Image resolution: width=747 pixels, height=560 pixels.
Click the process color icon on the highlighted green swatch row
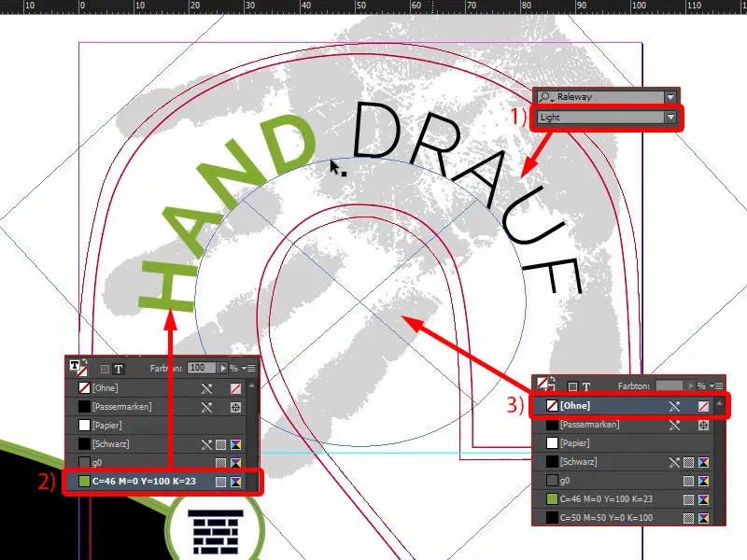click(220, 482)
